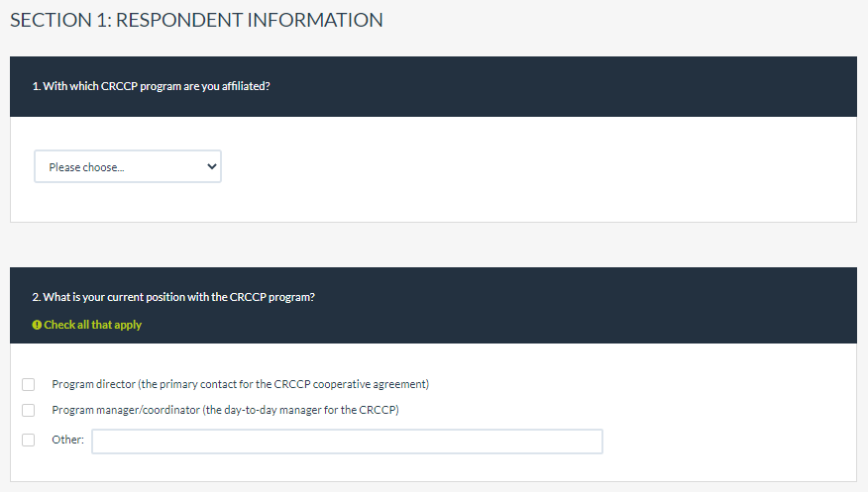Click the 'Other:' label text
868x492 pixels.
pyautogui.click(x=67, y=440)
